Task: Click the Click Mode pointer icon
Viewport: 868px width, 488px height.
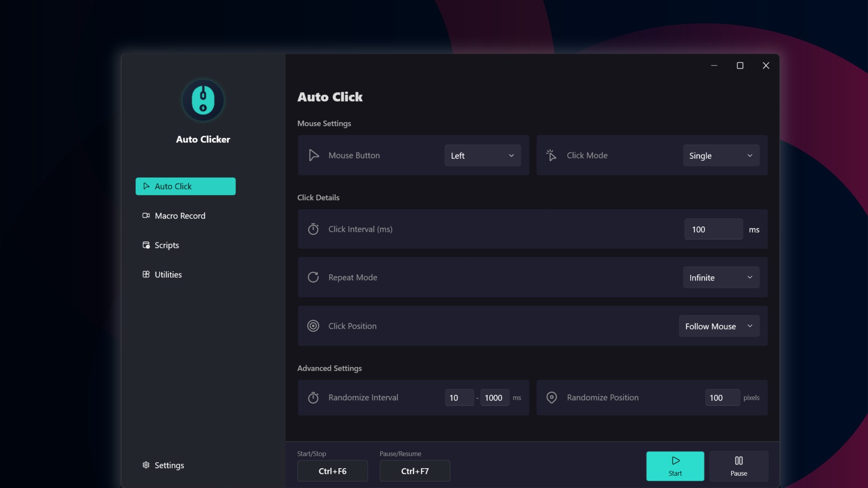Action: [x=551, y=155]
